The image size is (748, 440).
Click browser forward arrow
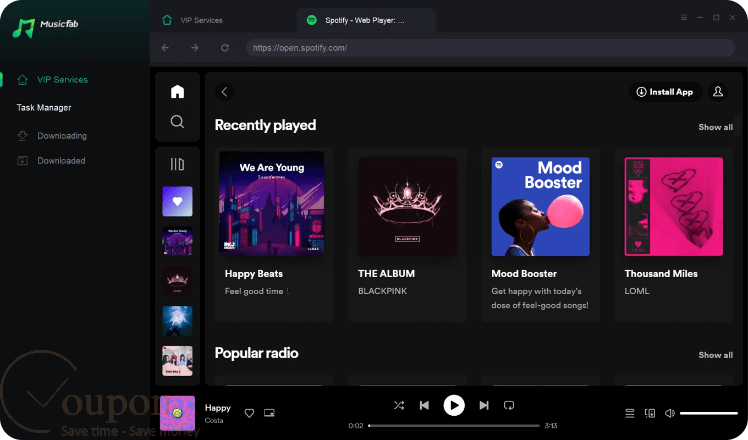point(195,48)
